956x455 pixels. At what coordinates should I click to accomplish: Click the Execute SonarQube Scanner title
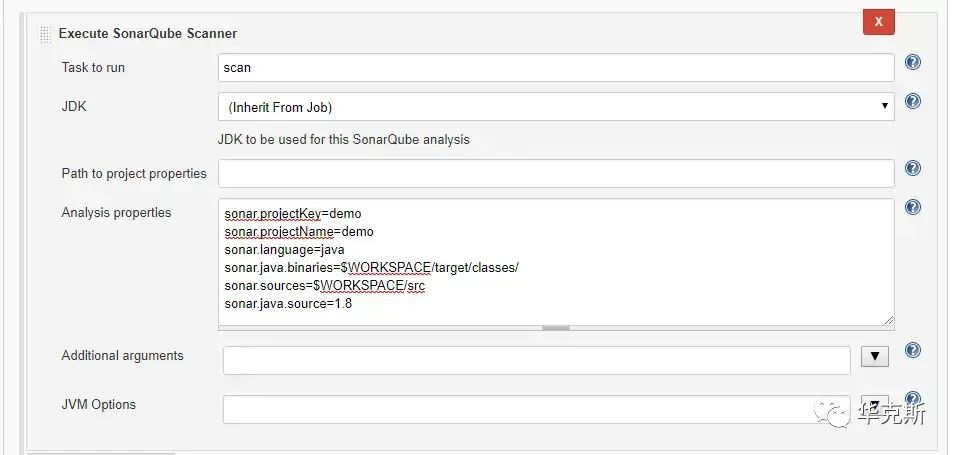coord(148,33)
